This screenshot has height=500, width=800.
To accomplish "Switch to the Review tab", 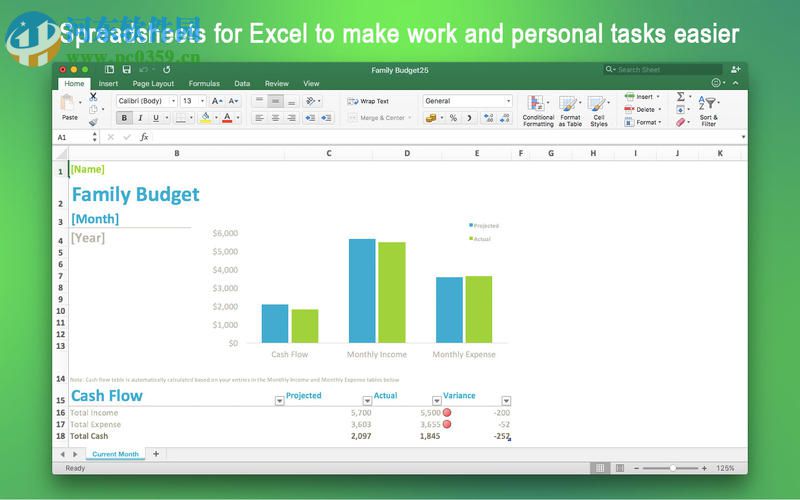I will pyautogui.click(x=277, y=84).
